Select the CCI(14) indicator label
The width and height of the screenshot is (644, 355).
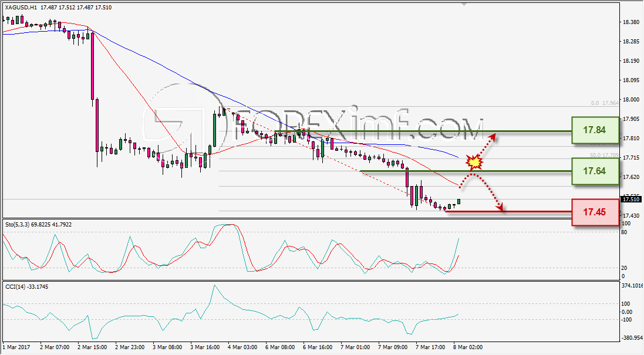15,286
